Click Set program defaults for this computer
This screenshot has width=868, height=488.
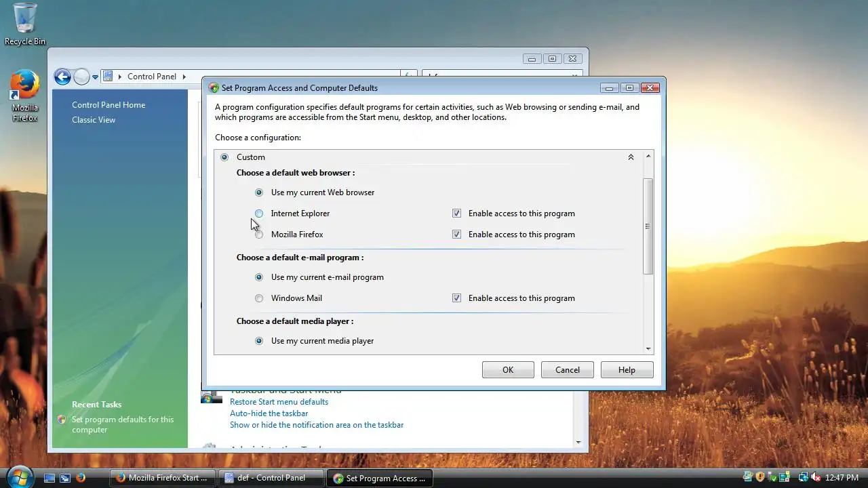123,424
